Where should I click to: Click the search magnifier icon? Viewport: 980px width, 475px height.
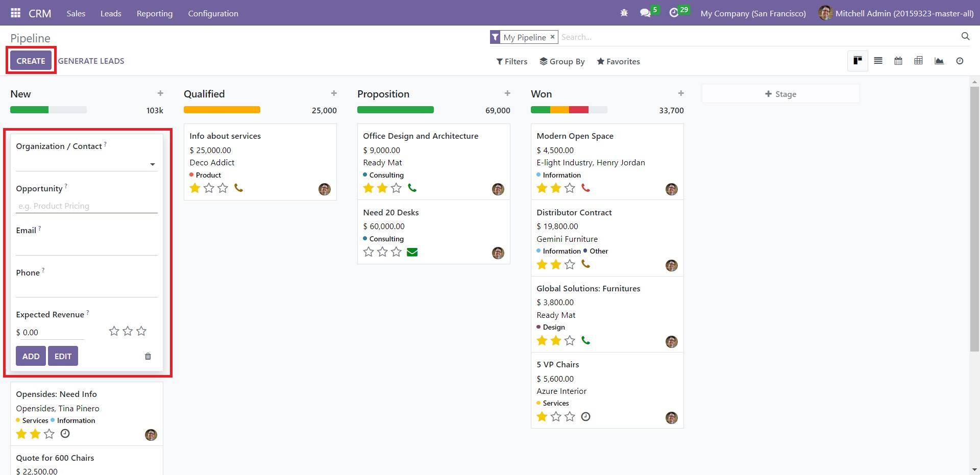965,36
